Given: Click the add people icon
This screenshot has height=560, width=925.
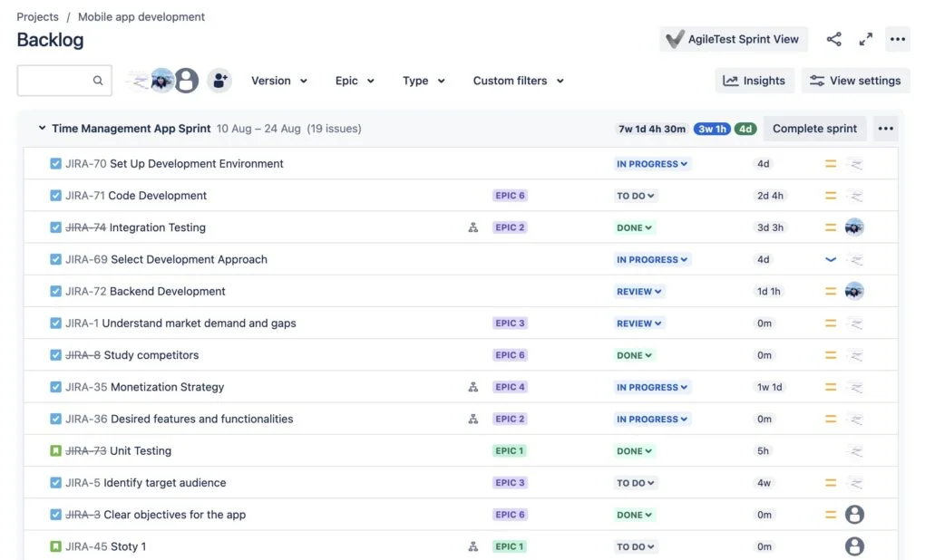Looking at the screenshot, I should tap(219, 81).
